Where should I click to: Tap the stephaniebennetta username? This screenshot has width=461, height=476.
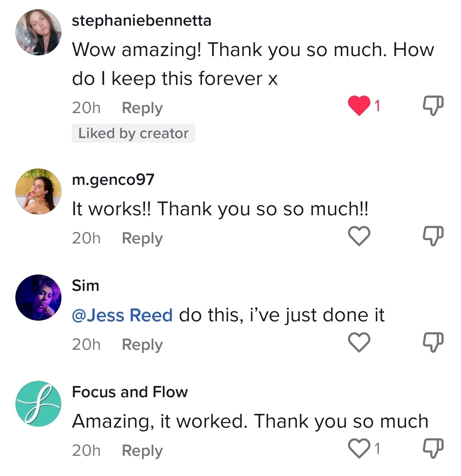pyautogui.click(x=142, y=21)
